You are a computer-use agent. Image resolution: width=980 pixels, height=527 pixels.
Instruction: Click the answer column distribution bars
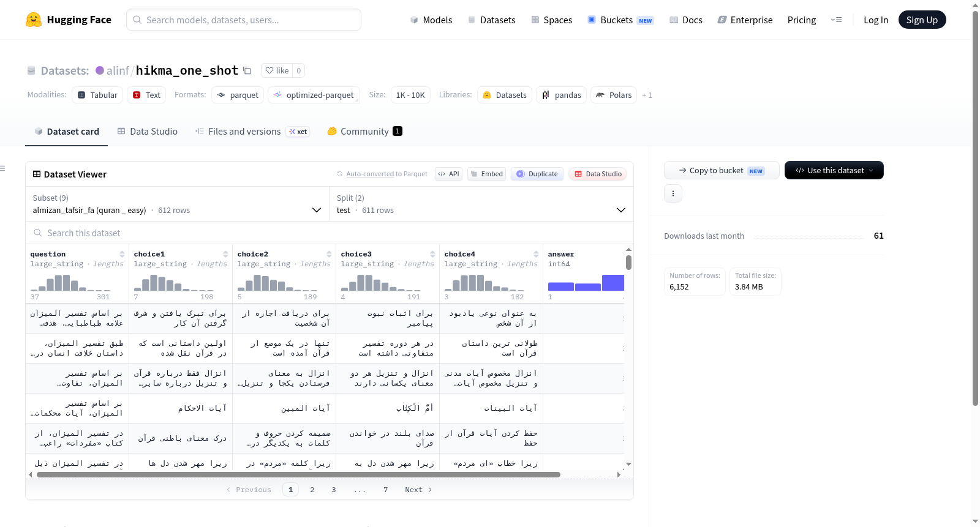click(586, 283)
